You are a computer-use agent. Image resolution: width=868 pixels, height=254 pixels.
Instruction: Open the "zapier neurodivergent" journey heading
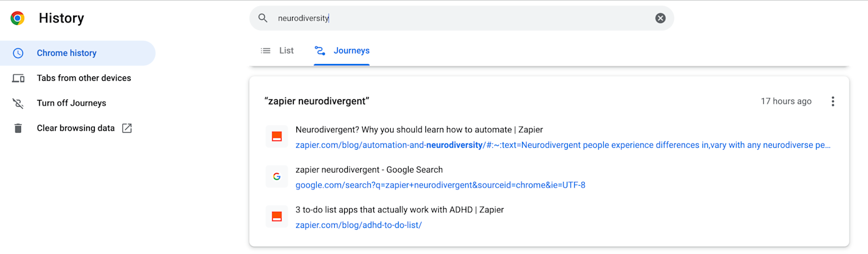pyautogui.click(x=317, y=101)
